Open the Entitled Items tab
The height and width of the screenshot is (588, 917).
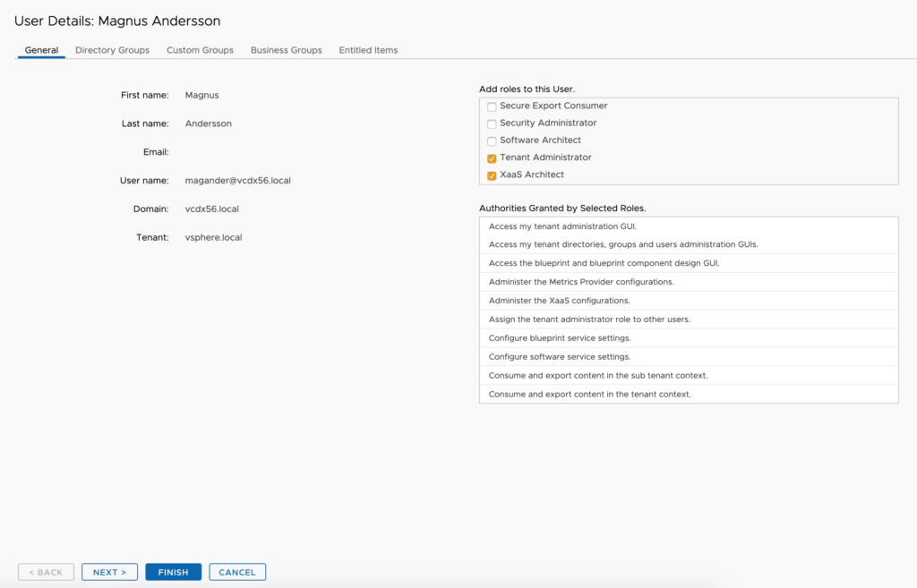[368, 50]
